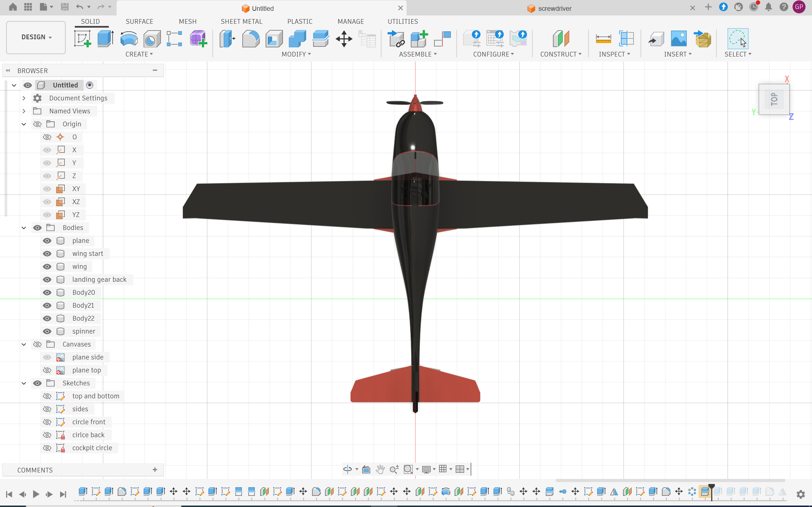The width and height of the screenshot is (812, 507).
Task: Hide the plane body
Action: tap(47, 241)
